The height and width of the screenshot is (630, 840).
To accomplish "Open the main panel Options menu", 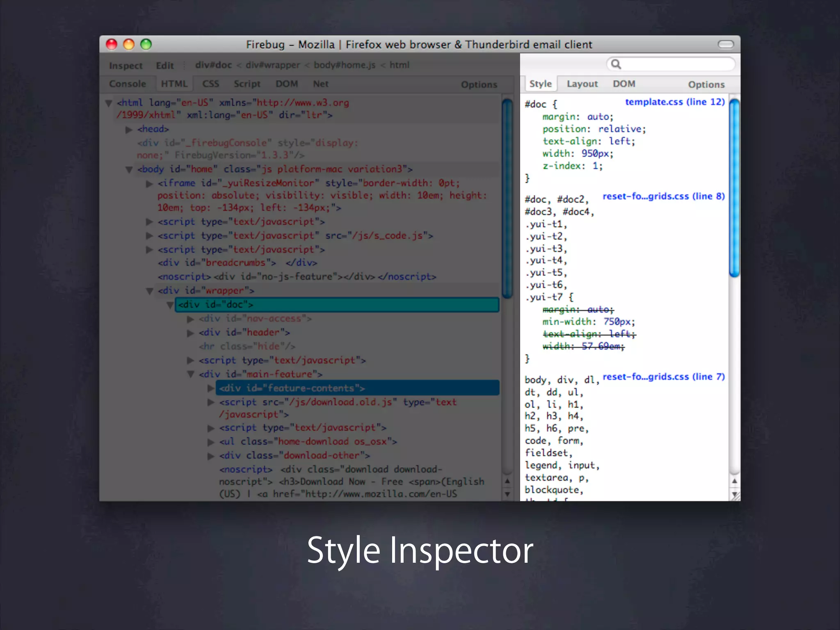I will pyautogui.click(x=479, y=84).
